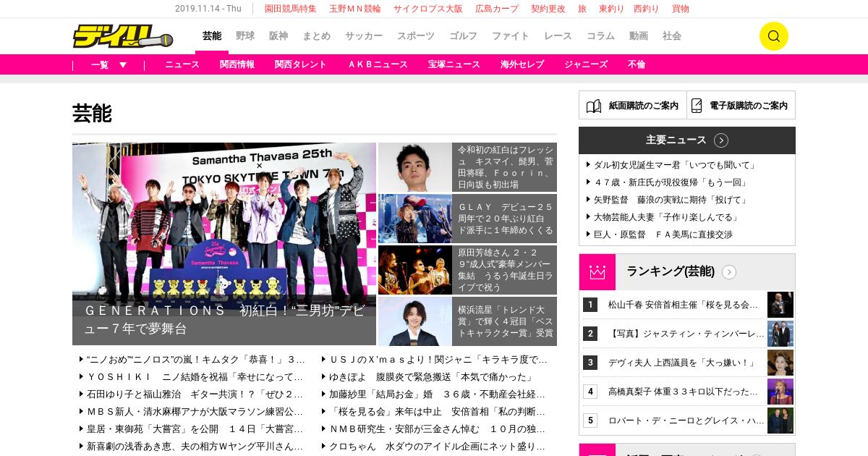The width and height of the screenshot is (868, 456).
Task: Open 石田ゆり子と福山雅治 headline
Action: point(195,394)
